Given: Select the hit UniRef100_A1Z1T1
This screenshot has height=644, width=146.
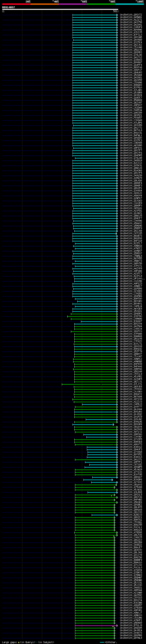Looking at the screenshot, I should pyautogui.click(x=131, y=20).
